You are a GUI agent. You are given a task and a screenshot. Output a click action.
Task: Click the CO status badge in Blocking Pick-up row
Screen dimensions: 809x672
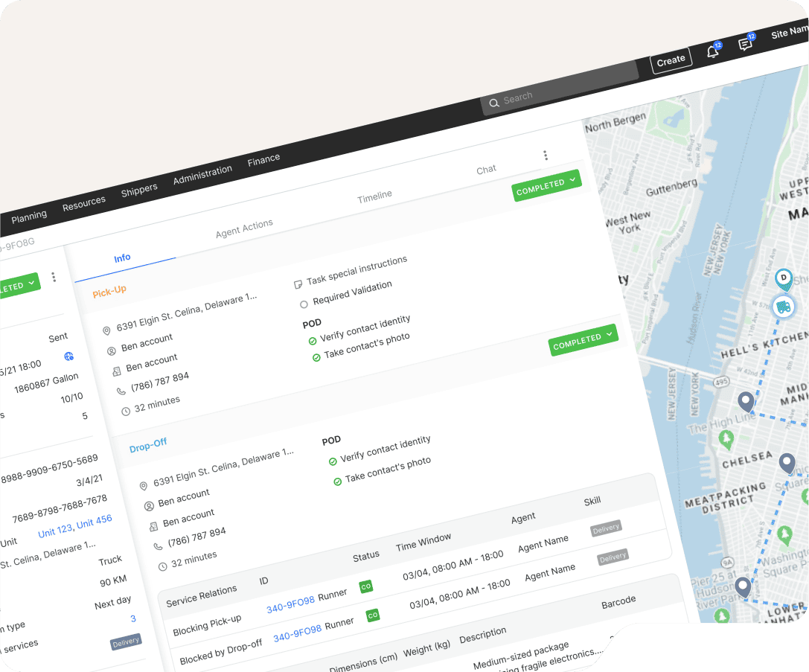[x=366, y=587]
